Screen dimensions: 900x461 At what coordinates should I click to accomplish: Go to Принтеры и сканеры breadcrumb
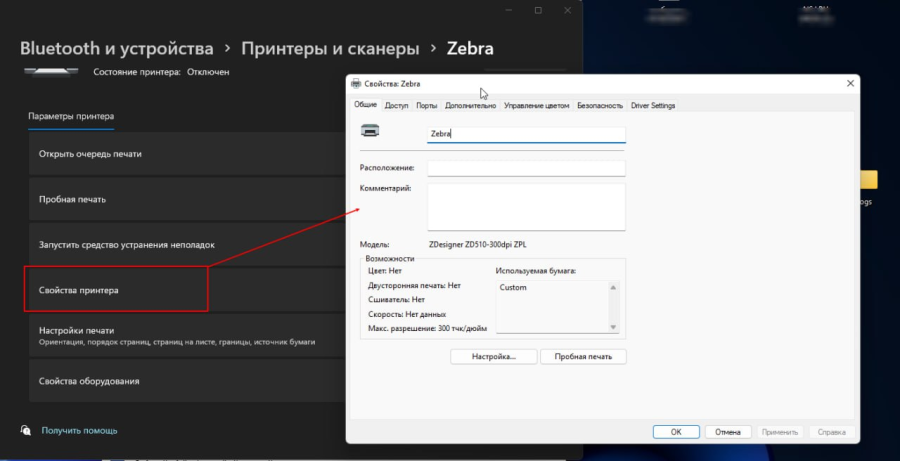point(330,48)
